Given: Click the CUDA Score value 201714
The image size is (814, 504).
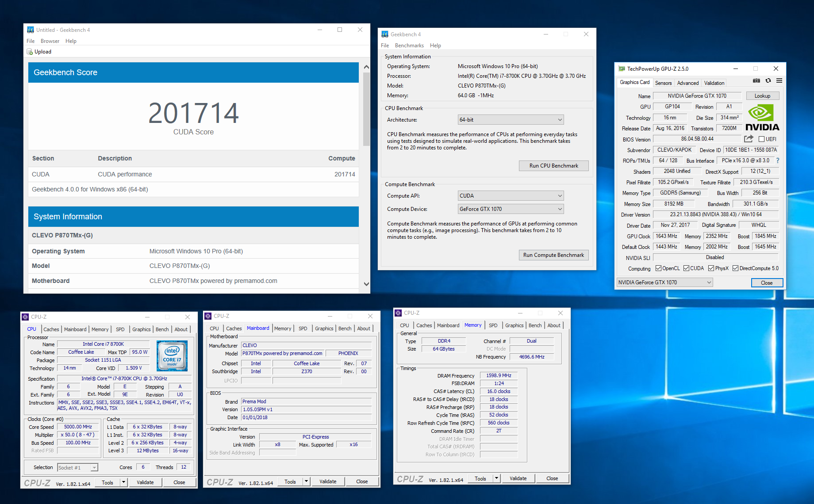Looking at the screenshot, I should click(193, 113).
